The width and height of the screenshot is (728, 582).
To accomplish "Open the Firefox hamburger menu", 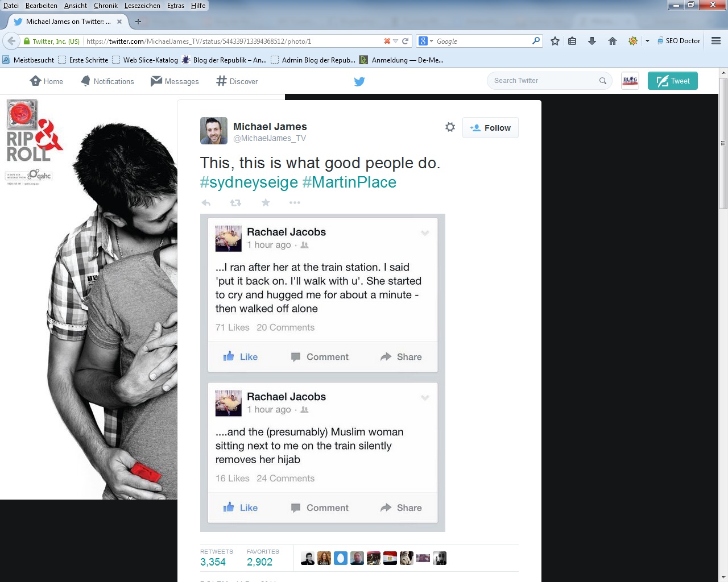I will click(716, 41).
